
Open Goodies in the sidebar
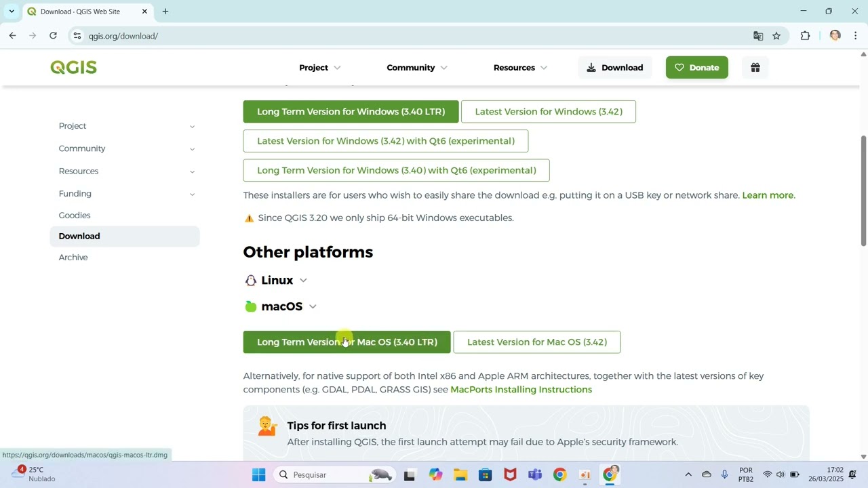[75, 215]
